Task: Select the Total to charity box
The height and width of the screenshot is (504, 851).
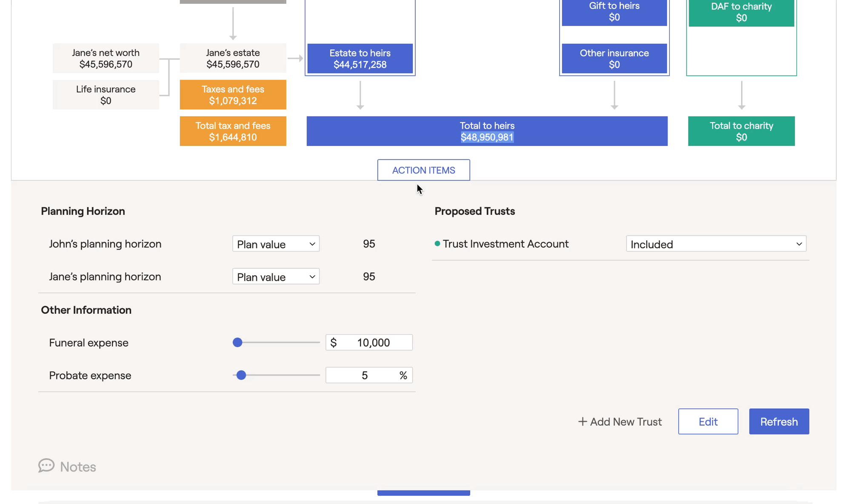Action: (x=741, y=131)
